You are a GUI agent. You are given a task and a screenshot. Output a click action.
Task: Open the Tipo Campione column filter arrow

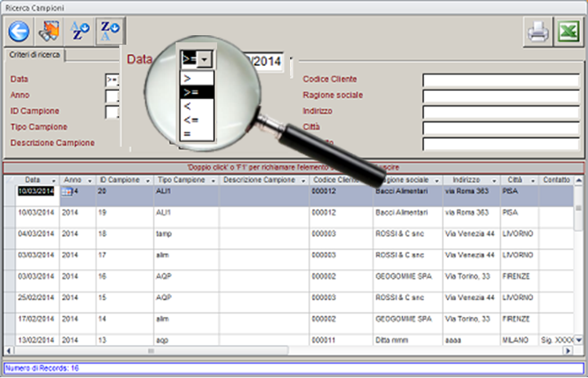pos(213,180)
